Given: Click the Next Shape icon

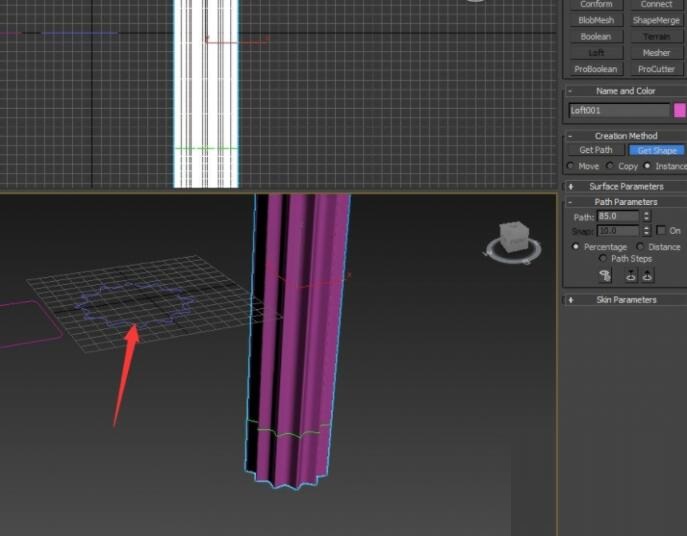Looking at the screenshot, I should pos(648,276).
